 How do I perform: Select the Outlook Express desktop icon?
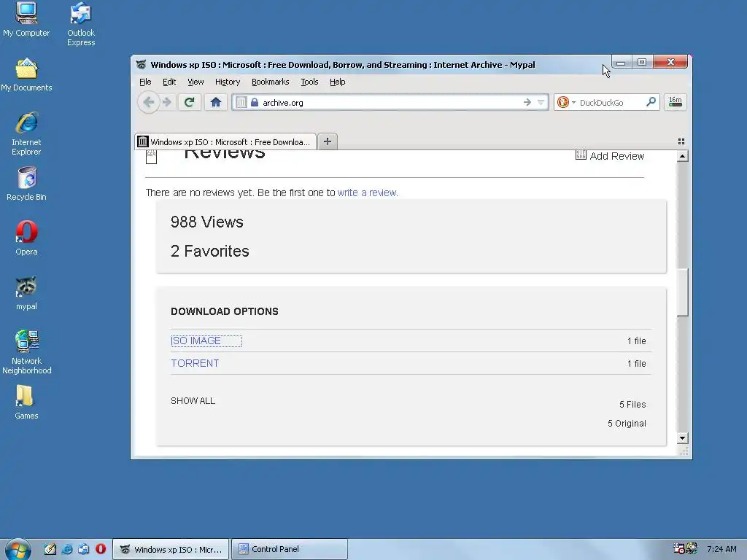(81, 24)
